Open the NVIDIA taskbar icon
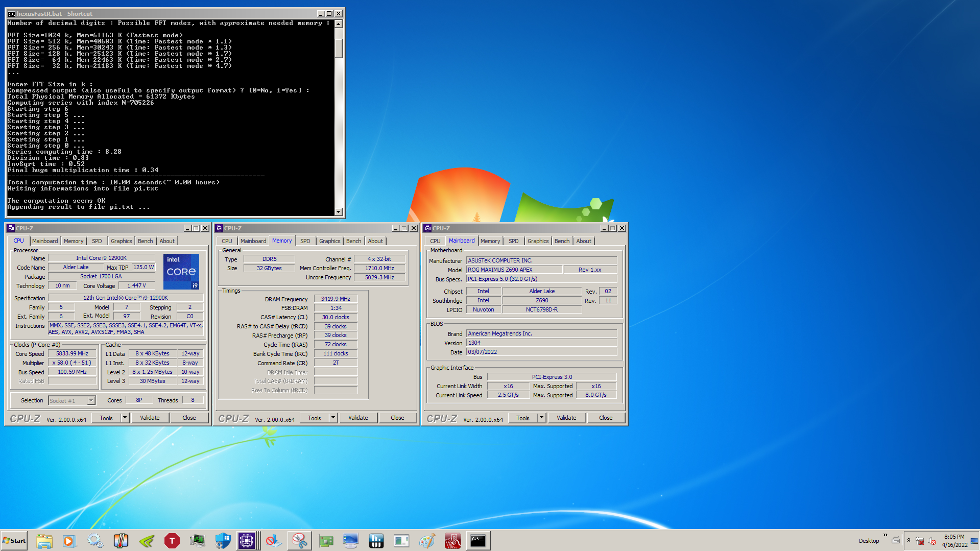Viewport: 980px width, 551px height. point(147,541)
